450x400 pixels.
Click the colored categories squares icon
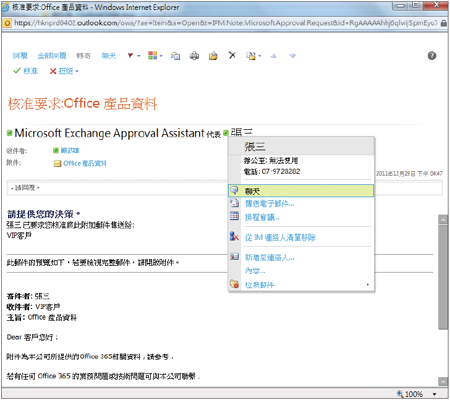tap(152, 55)
